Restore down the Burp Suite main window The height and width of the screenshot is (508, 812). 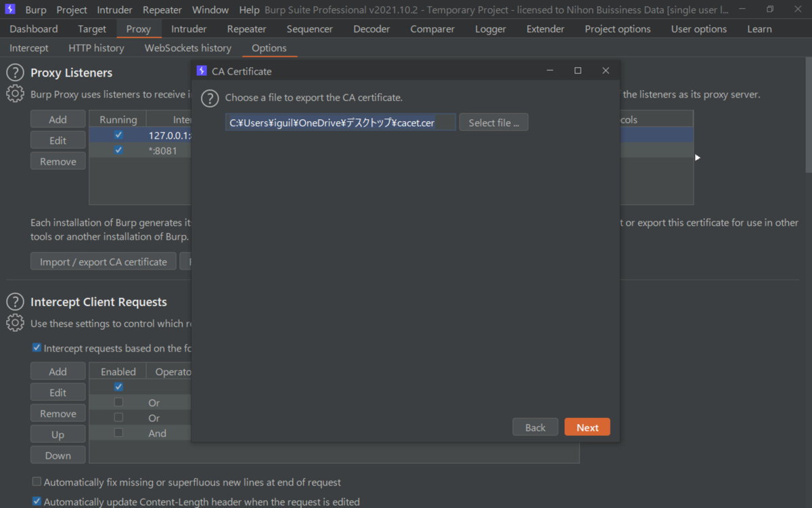pos(770,9)
